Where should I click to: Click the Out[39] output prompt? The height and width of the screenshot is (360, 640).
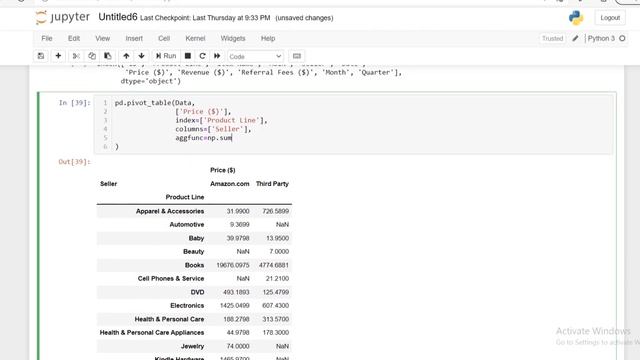pyautogui.click(x=75, y=162)
